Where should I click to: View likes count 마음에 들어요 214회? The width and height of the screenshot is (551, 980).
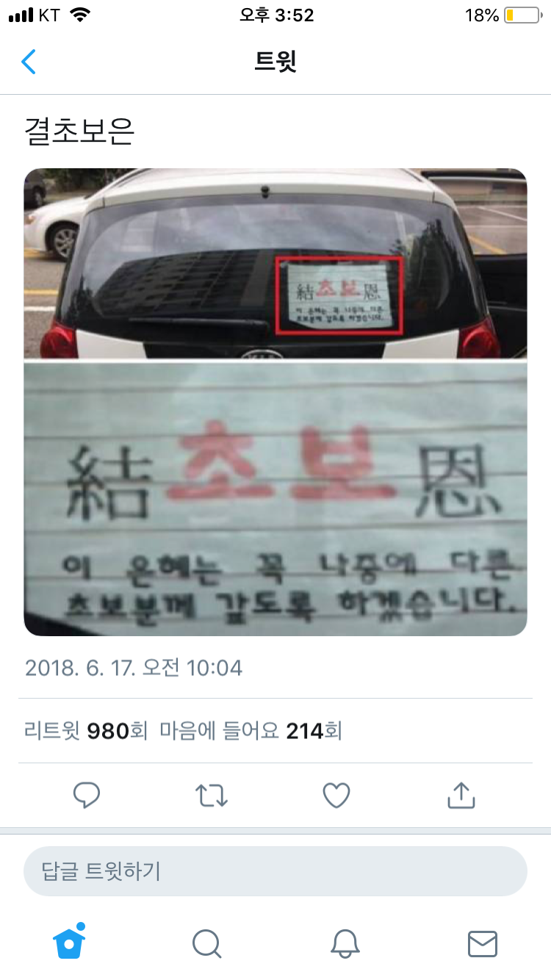pyautogui.click(x=251, y=731)
